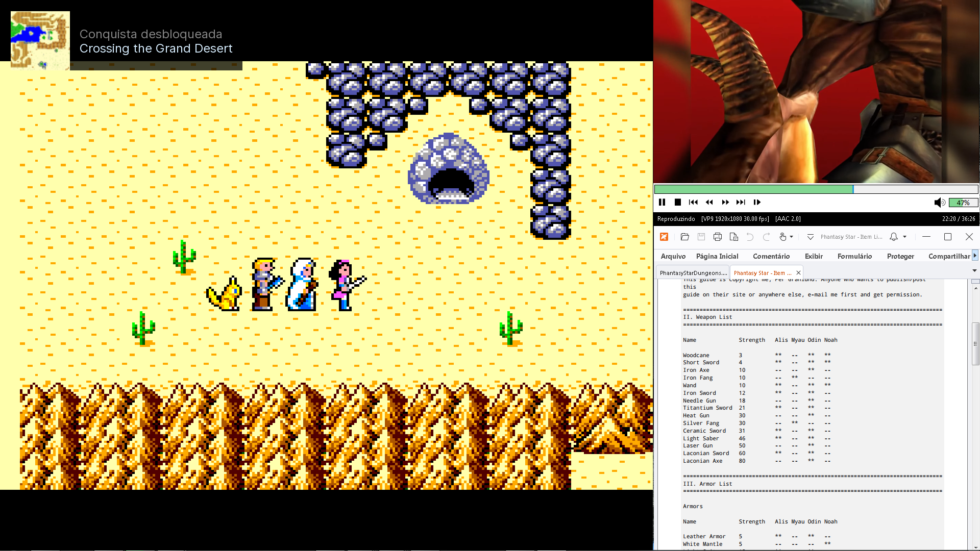Open the notification bell dropdown arrow
The image size is (980, 551).
point(905,237)
